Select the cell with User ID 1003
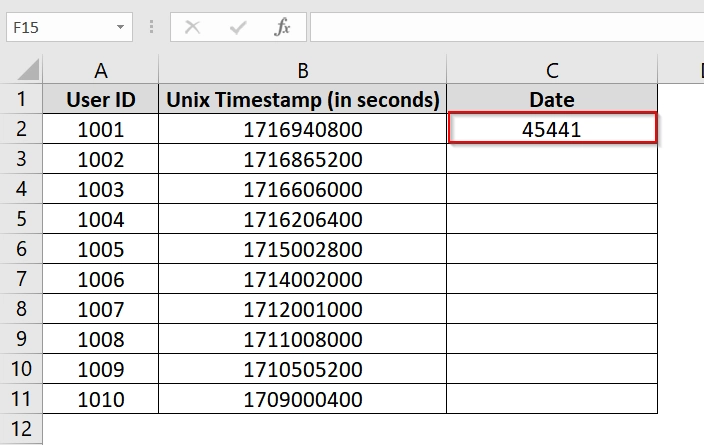 (x=101, y=189)
